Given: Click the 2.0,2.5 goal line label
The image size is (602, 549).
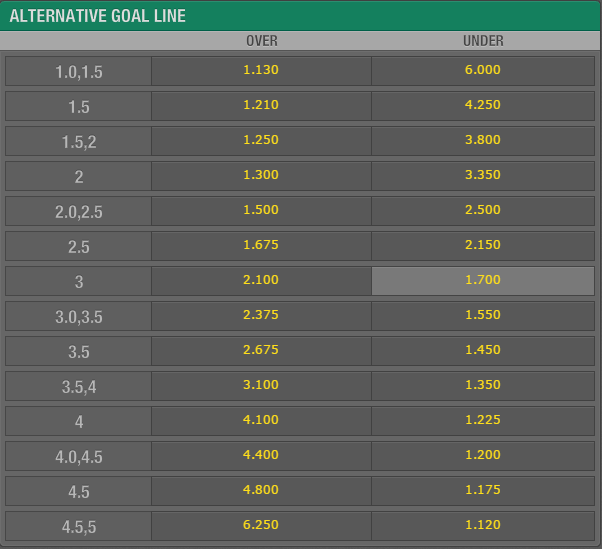Looking at the screenshot, I should [79, 212].
